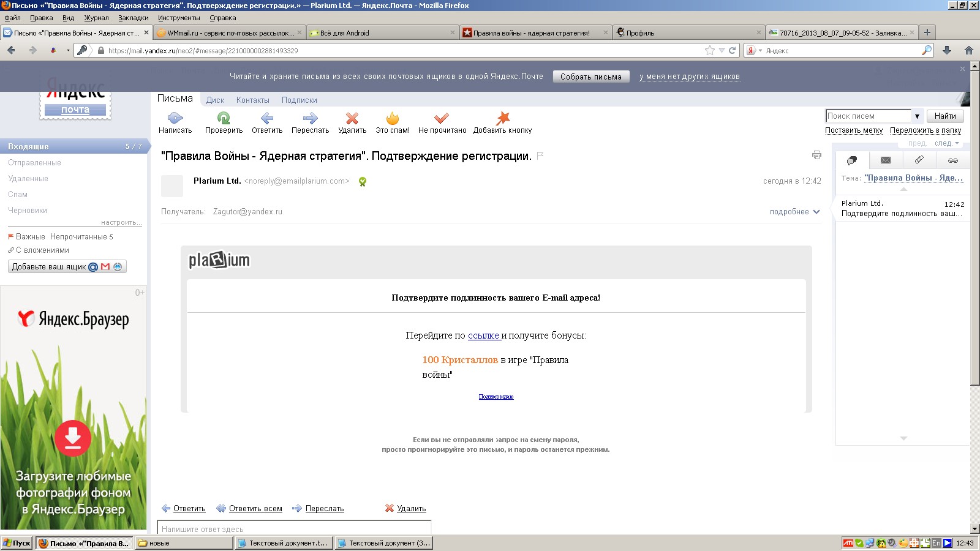Open the Инструменты menu
The image size is (980, 551).
(179, 18)
